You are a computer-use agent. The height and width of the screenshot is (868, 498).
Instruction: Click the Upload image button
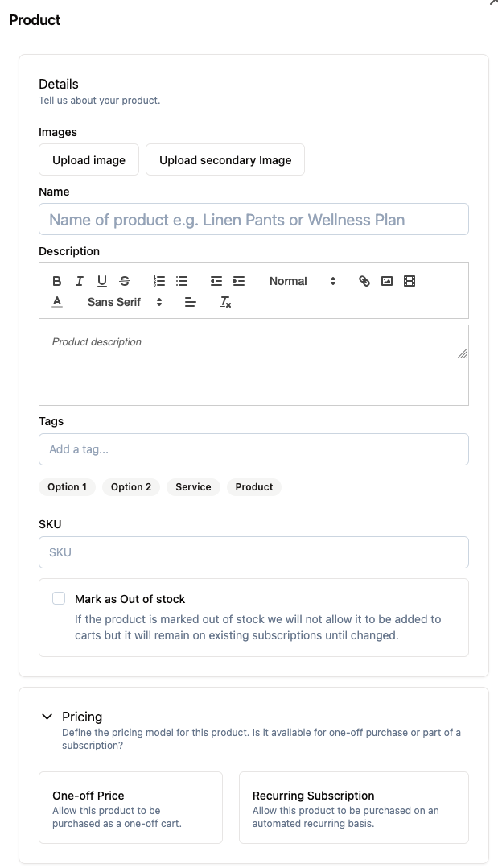(x=88, y=159)
